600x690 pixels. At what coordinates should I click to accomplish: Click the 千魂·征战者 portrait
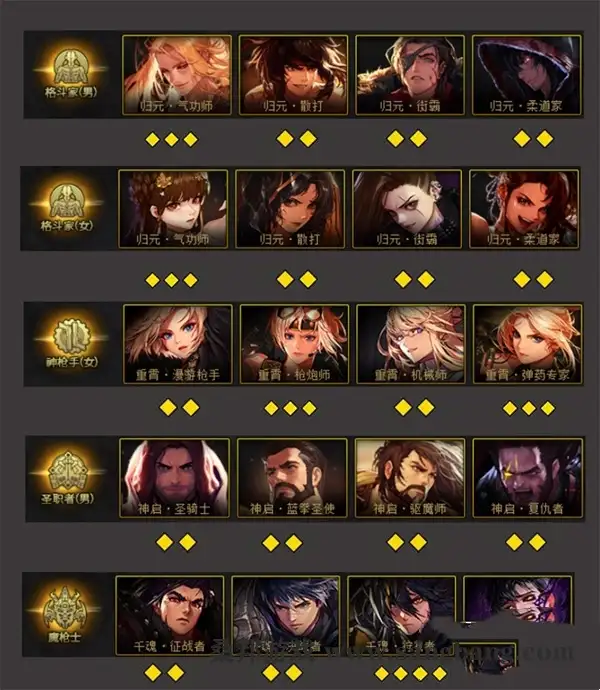tap(169, 616)
